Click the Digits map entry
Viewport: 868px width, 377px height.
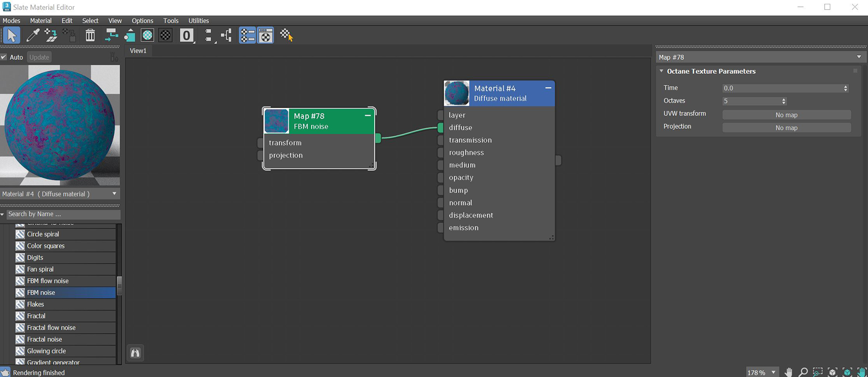[65, 258]
